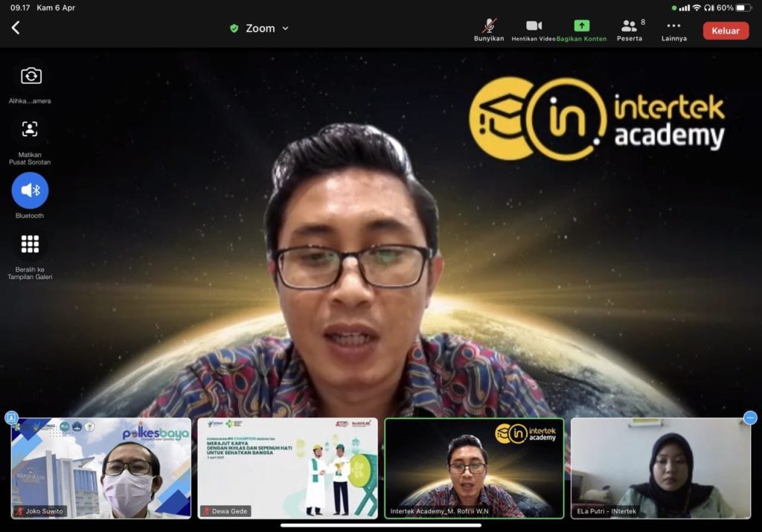The image size is (762, 532).
Task: Unmute microphone with Bunyikan icon
Action: click(x=489, y=30)
